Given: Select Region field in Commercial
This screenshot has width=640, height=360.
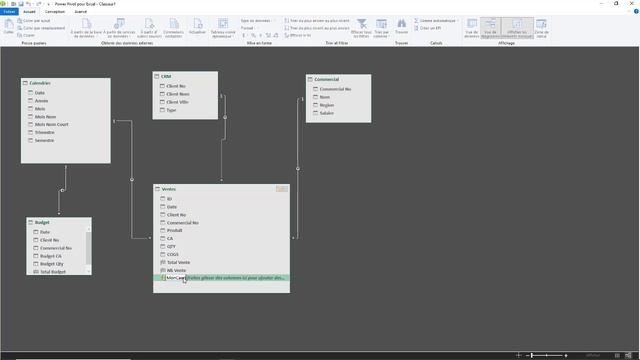Looking at the screenshot, I should [327, 105].
